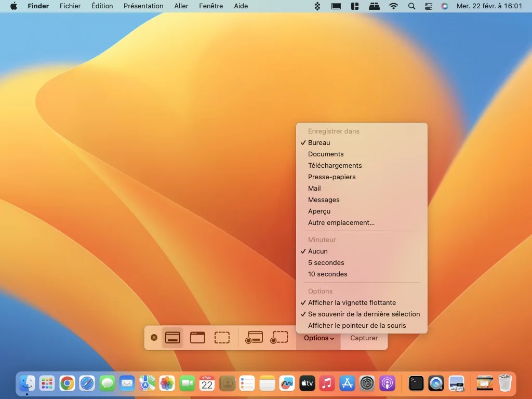Viewport: 532px width, 399px height.
Task: Set the Minuteur to 5 secondes
Action: point(326,262)
